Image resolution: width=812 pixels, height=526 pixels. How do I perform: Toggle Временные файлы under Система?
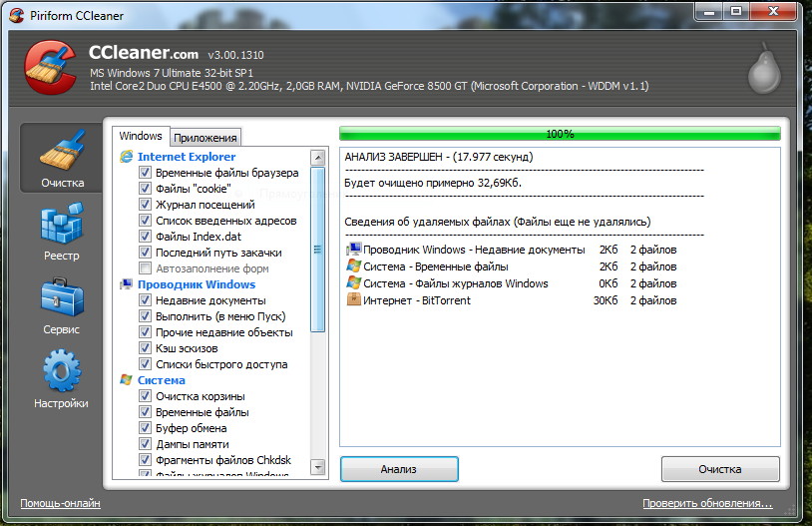tap(145, 412)
